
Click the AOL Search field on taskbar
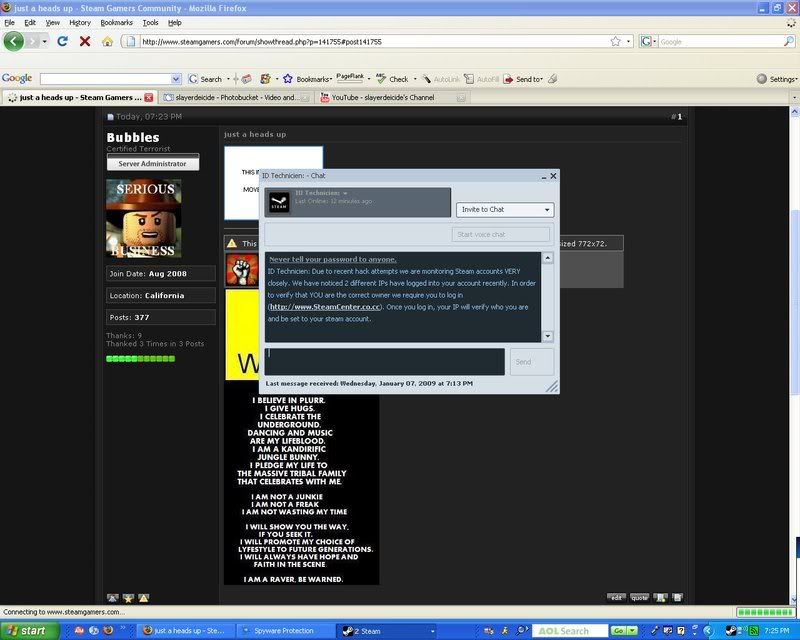(x=570, y=631)
